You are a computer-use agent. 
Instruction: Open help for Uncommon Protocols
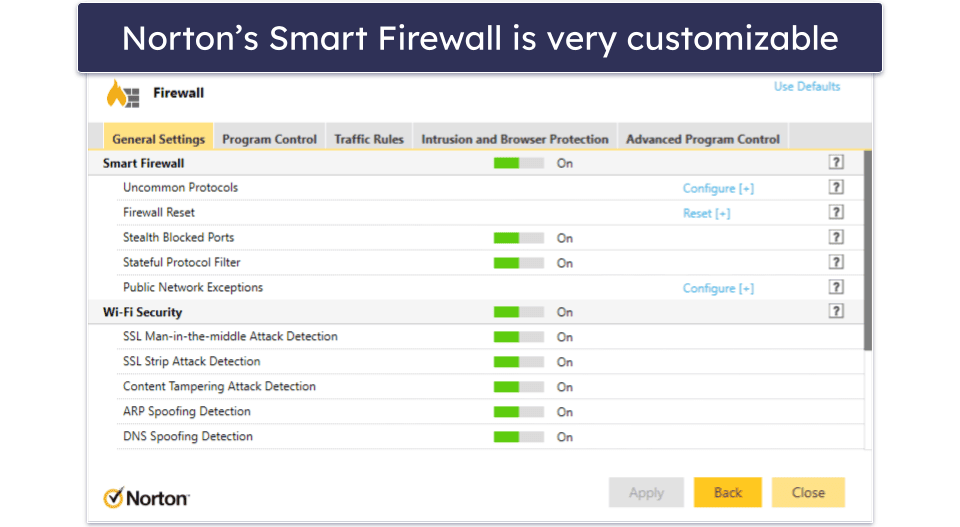coord(836,188)
